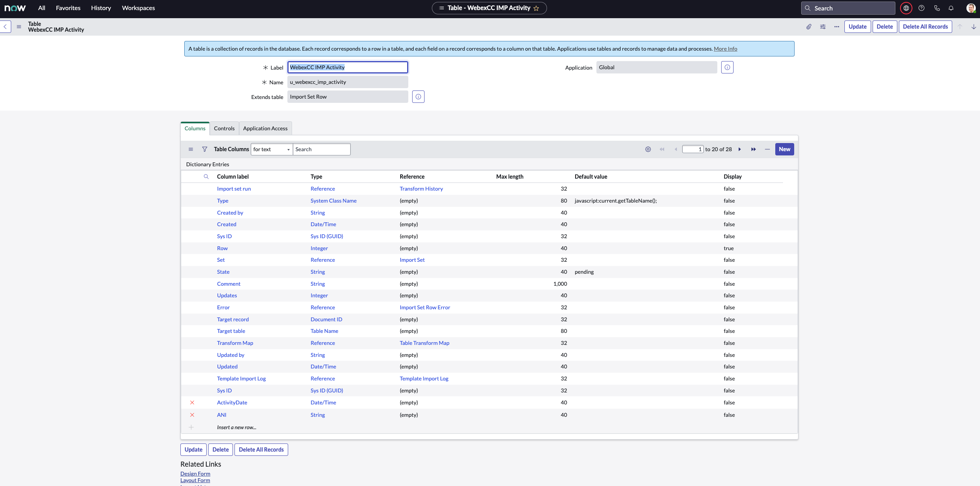980x486 pixels.
Task: Sort by the Max length column header
Action: pyautogui.click(x=510, y=177)
